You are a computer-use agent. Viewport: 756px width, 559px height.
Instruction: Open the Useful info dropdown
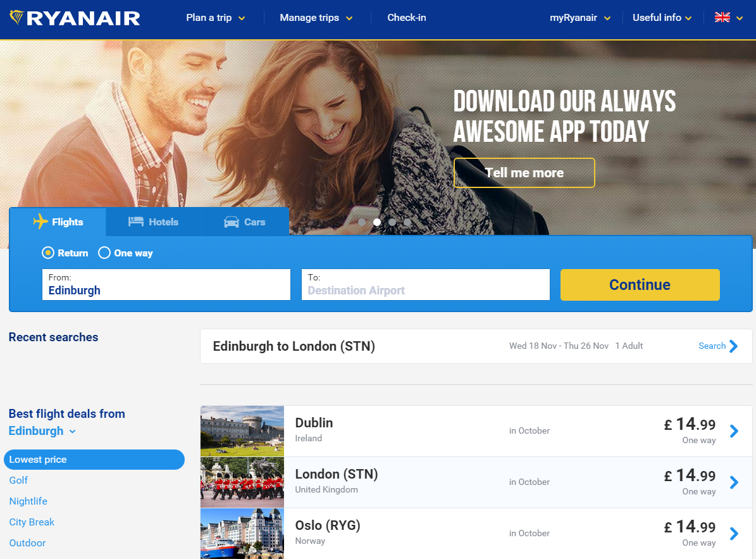662,18
